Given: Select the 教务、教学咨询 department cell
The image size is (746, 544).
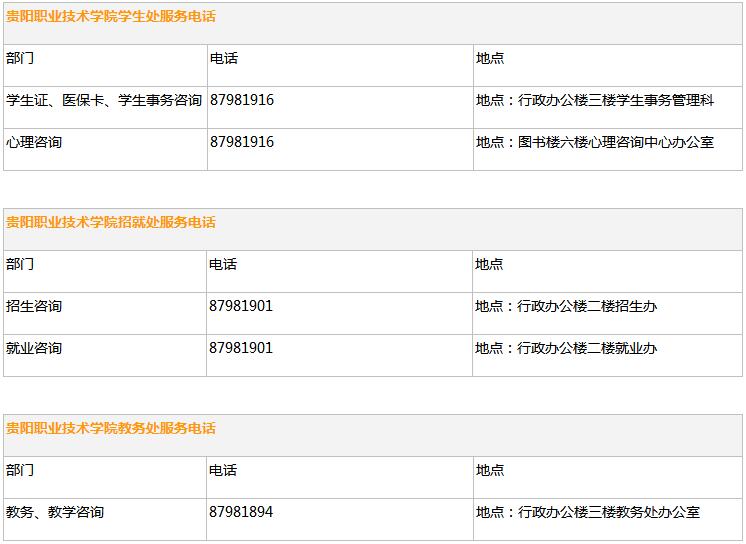Looking at the screenshot, I should pyautogui.click(x=55, y=513).
